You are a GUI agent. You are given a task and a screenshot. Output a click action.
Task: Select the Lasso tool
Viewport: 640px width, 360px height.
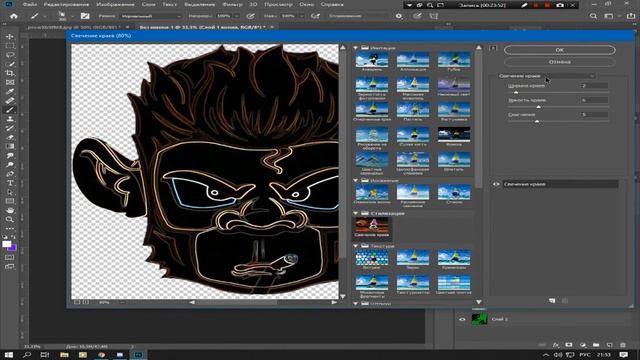click(x=10, y=55)
